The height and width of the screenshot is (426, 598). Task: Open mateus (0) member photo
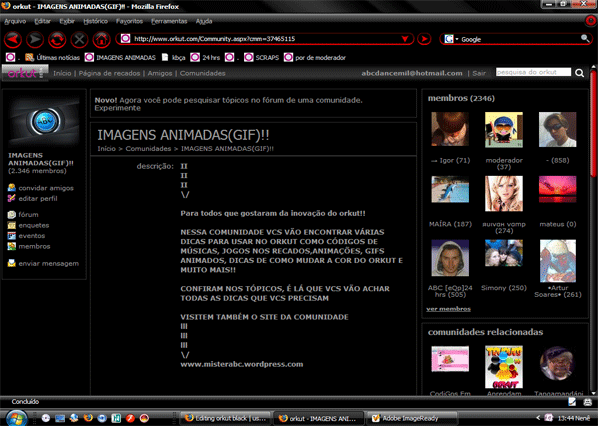[x=558, y=190]
